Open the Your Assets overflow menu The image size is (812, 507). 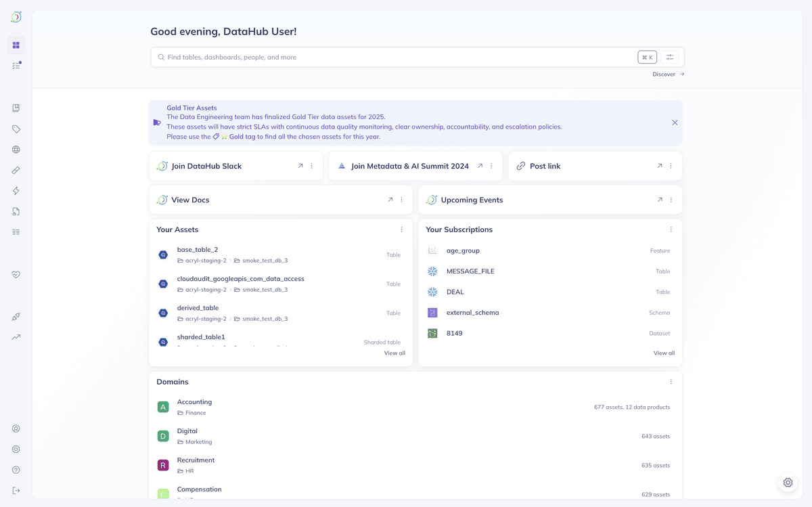pyautogui.click(x=402, y=229)
